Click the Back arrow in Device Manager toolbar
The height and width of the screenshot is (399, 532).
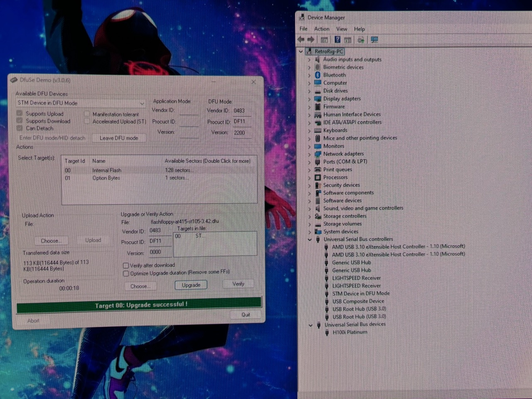tap(301, 40)
